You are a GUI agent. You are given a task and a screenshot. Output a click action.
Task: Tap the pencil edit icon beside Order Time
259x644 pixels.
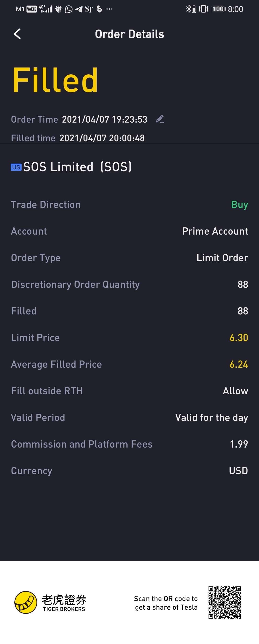[160, 119]
